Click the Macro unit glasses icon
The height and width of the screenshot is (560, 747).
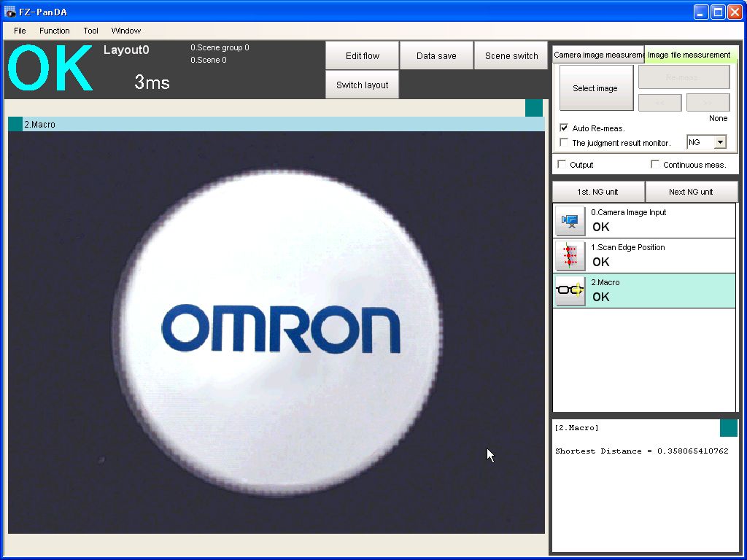pyautogui.click(x=570, y=290)
